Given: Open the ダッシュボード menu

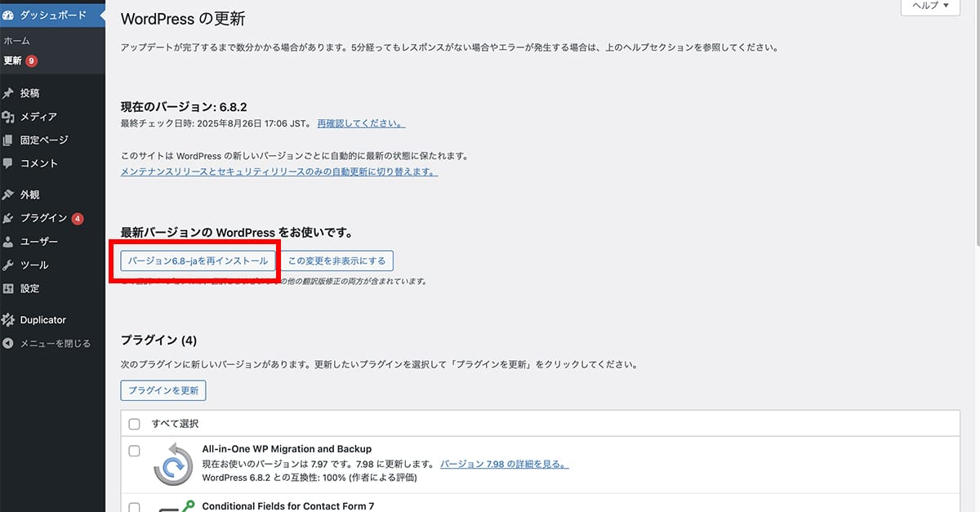Looking at the screenshot, I should coord(52,15).
